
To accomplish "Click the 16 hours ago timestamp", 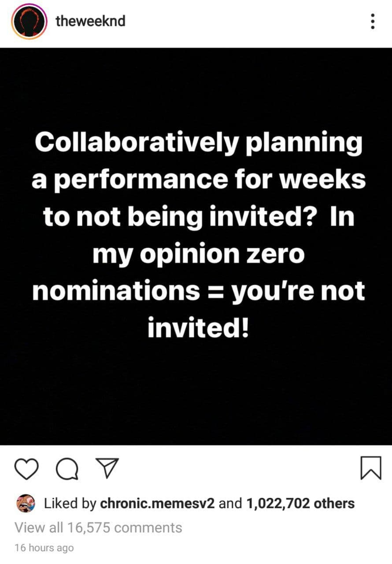I will [44, 548].
